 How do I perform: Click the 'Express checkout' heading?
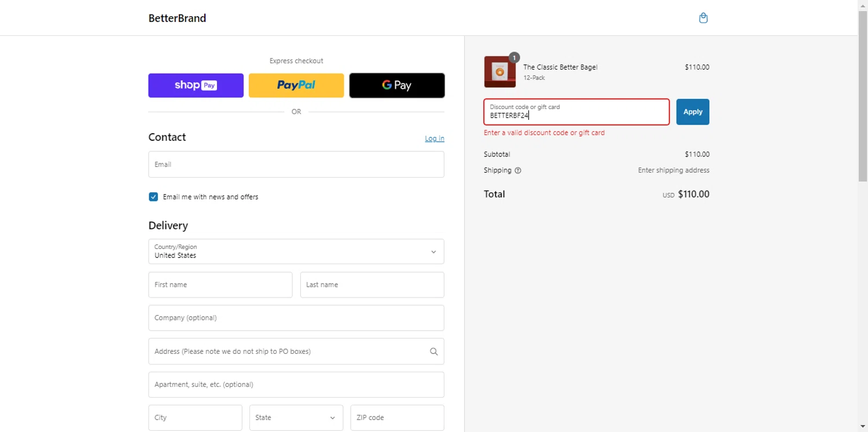click(x=296, y=61)
